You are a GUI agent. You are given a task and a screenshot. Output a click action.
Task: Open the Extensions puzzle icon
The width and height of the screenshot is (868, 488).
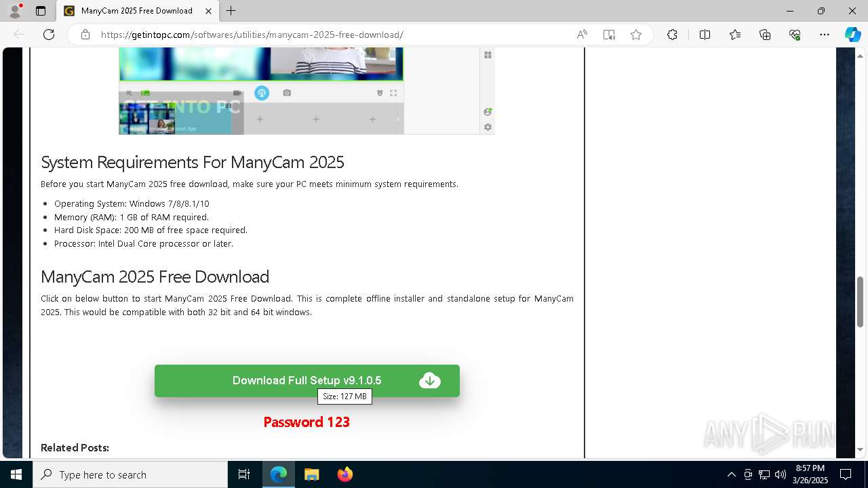(x=672, y=35)
